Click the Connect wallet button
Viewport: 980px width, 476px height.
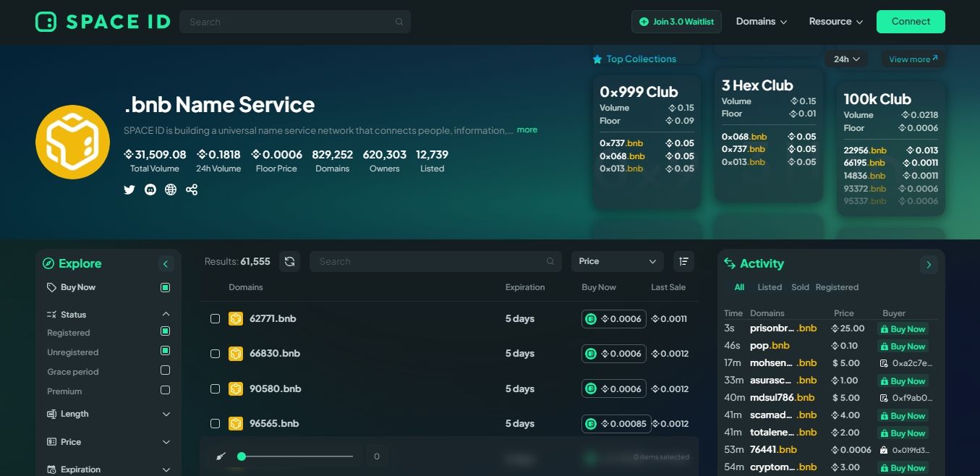pyautogui.click(x=911, y=22)
